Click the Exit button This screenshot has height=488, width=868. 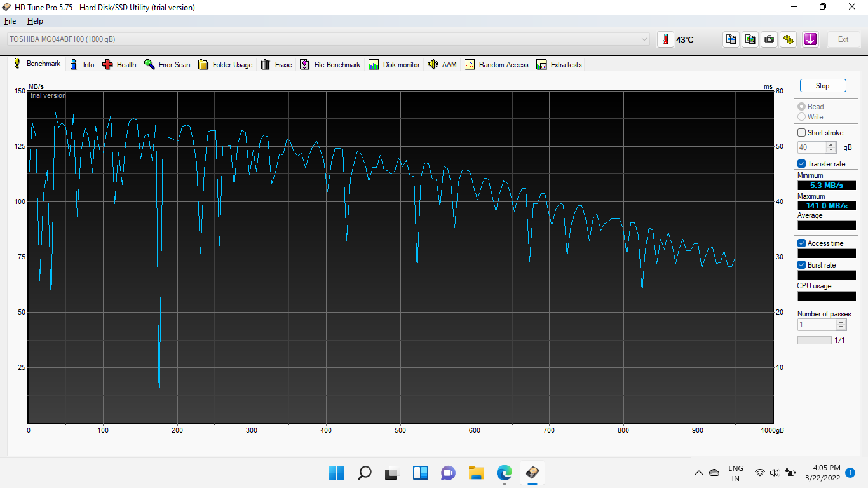[843, 39]
